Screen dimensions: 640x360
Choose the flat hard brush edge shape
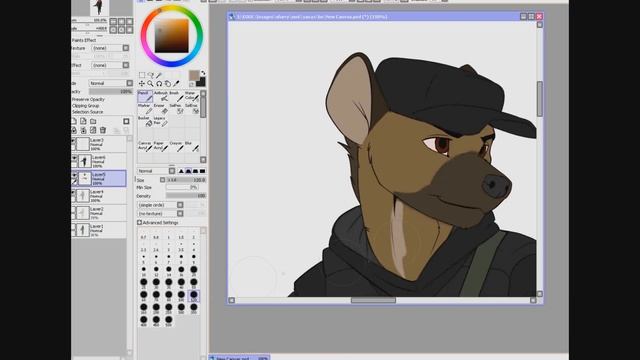(202, 171)
